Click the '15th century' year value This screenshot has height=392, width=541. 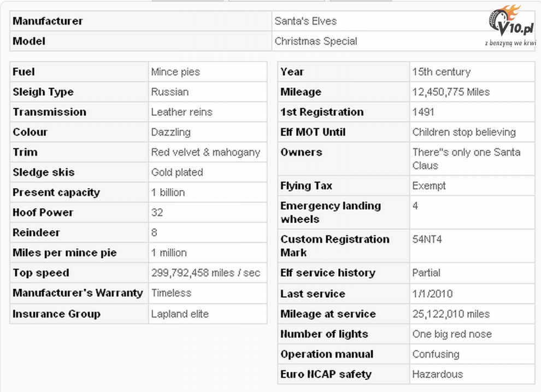tap(441, 72)
